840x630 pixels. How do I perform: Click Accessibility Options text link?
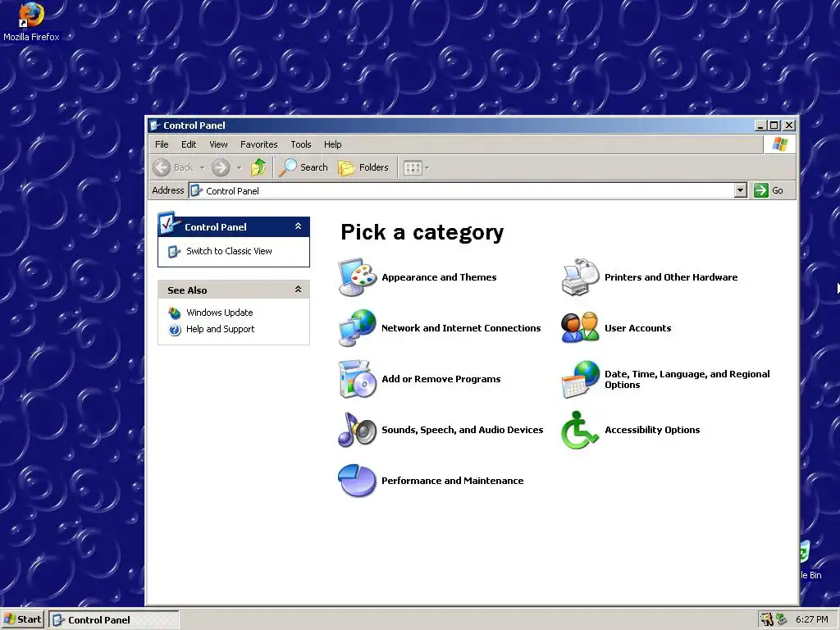coord(652,430)
